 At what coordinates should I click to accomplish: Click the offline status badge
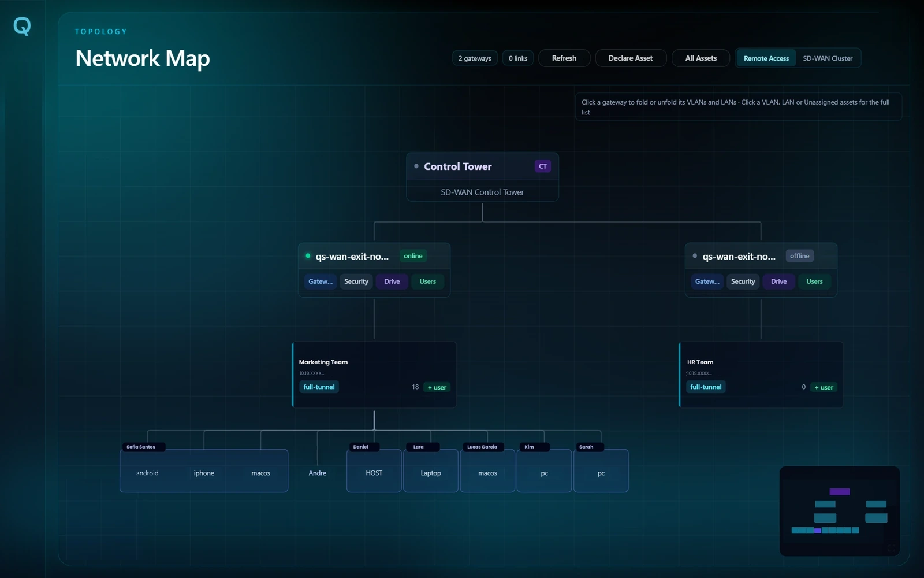pos(800,256)
